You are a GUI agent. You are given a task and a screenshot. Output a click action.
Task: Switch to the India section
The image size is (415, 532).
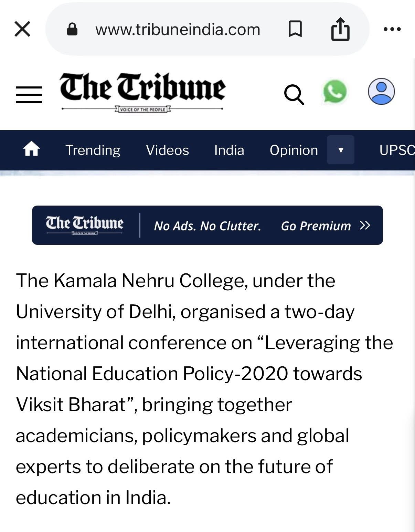(x=229, y=150)
